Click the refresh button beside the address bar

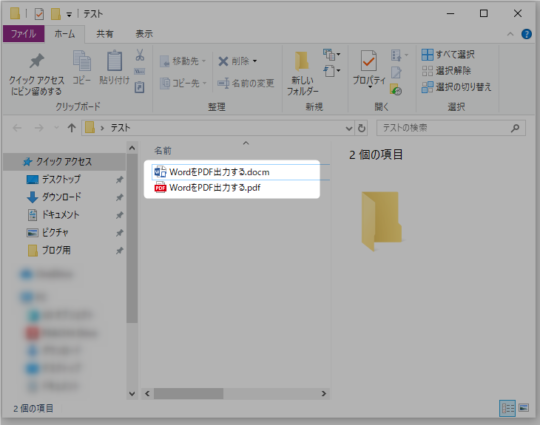coord(361,128)
